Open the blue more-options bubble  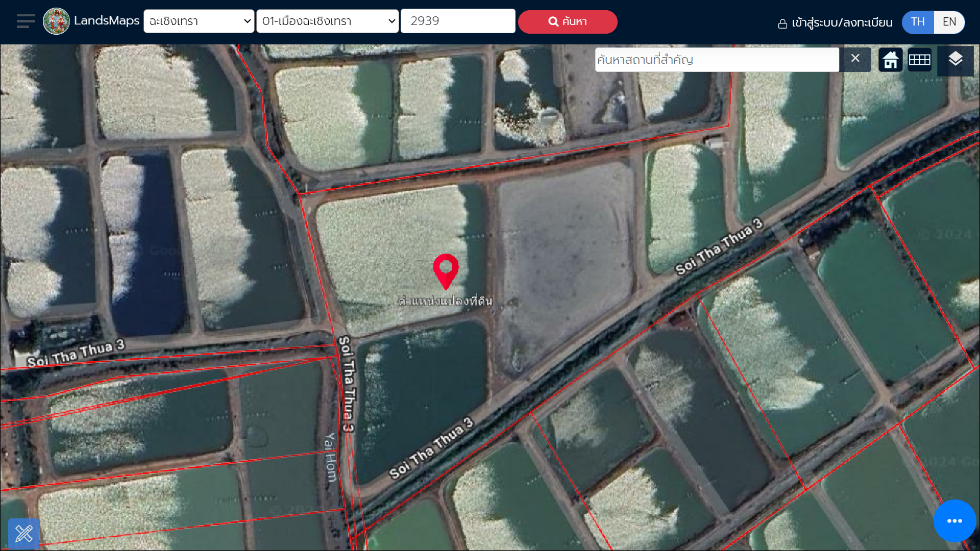coord(954,521)
